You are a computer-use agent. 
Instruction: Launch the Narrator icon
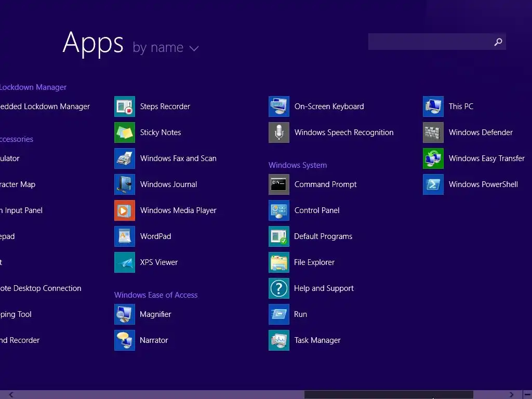(125, 340)
